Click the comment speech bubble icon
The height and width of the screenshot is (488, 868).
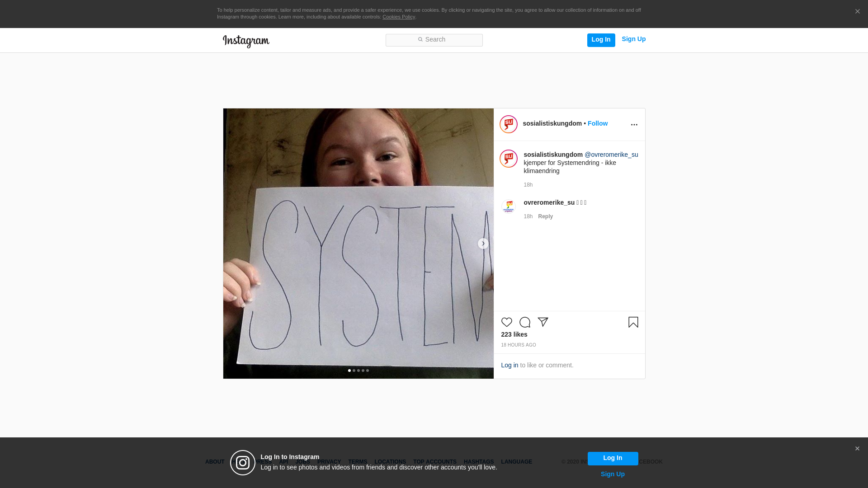coord(524,322)
